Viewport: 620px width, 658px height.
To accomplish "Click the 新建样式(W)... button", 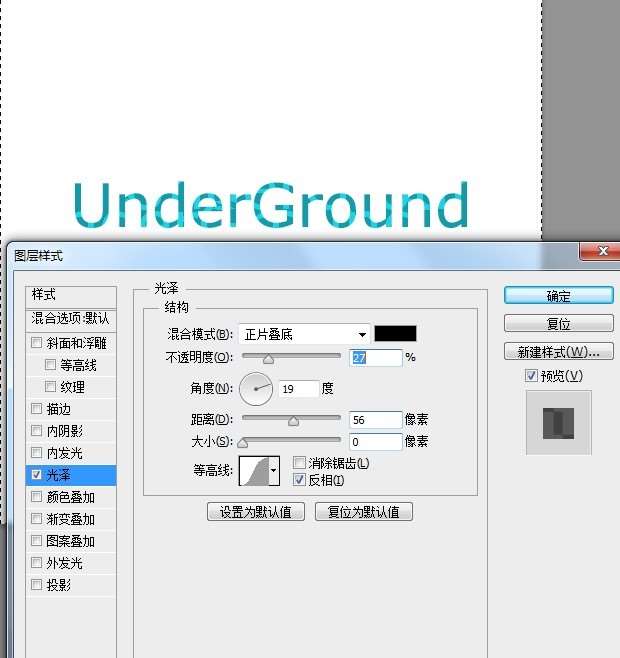I will 558,352.
